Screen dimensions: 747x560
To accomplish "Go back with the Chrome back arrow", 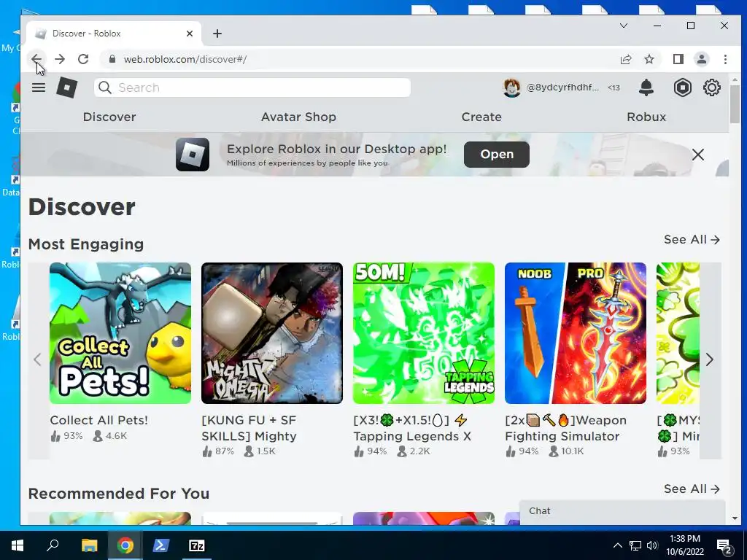I will pyautogui.click(x=36, y=59).
